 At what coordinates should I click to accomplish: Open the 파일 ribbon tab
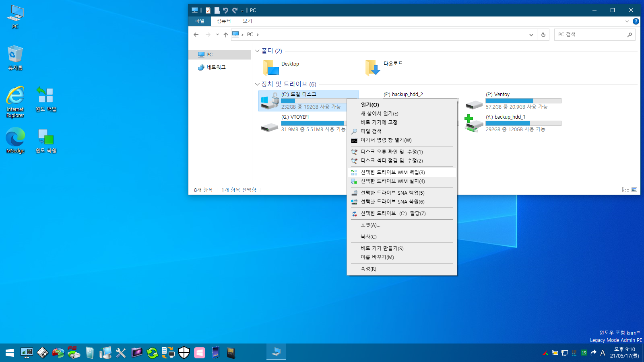tap(200, 21)
